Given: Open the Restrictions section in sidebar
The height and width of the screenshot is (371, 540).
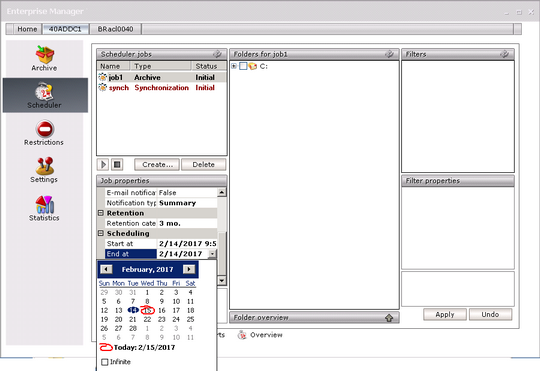Looking at the screenshot, I should point(44,133).
